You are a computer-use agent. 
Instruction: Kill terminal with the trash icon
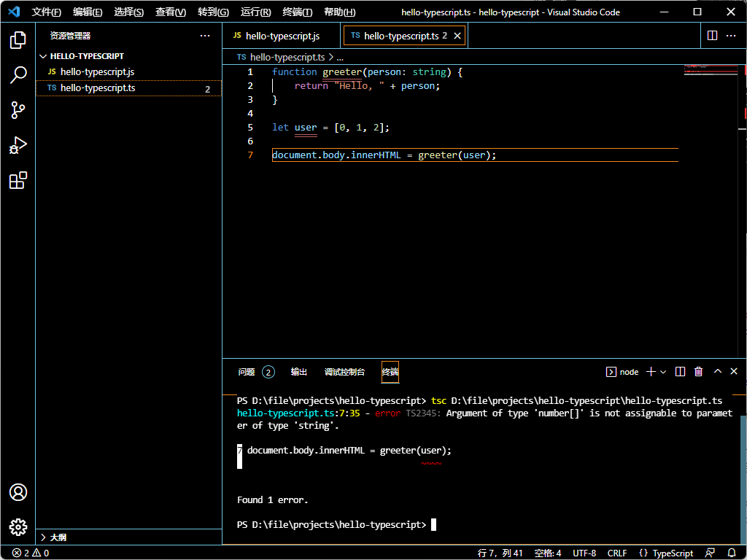tap(698, 372)
